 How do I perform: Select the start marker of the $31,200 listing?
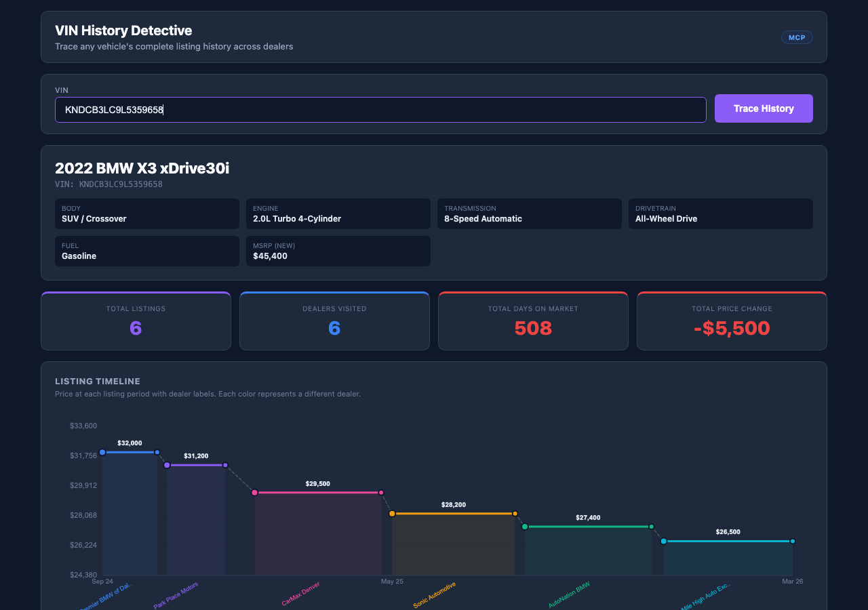tap(167, 465)
